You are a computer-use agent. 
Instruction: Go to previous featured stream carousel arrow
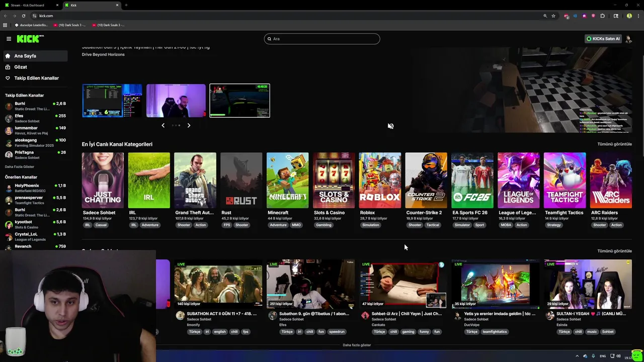tap(163, 125)
